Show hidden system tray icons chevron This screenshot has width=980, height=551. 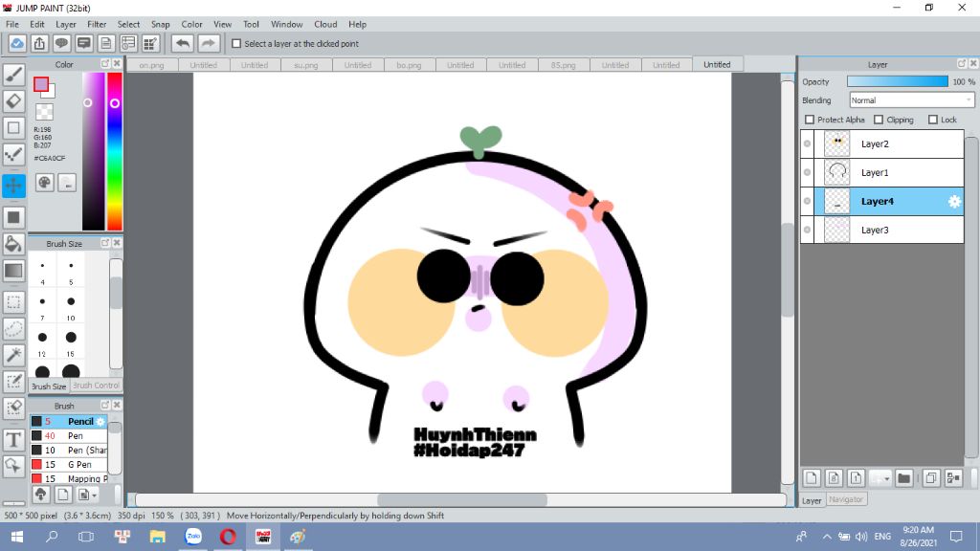tap(826, 536)
